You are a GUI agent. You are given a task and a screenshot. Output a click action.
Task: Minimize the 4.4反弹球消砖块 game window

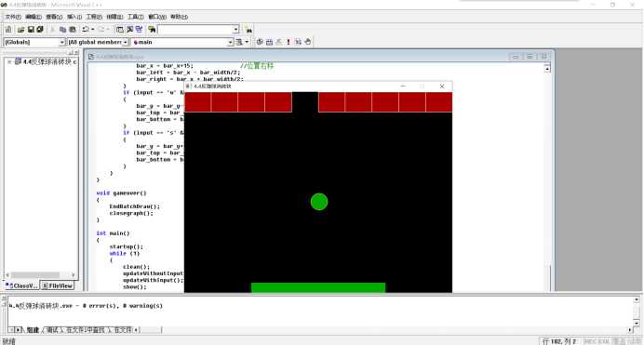(403, 86)
